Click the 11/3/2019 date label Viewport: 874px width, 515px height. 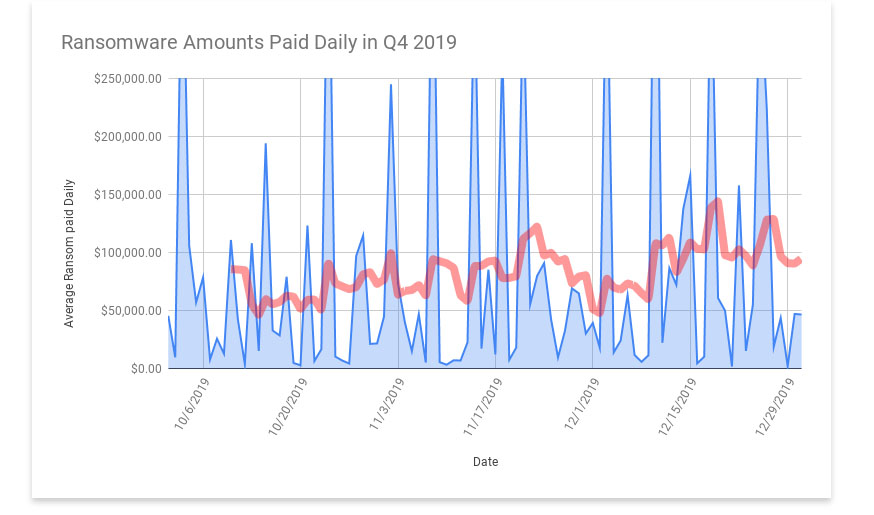pos(386,404)
